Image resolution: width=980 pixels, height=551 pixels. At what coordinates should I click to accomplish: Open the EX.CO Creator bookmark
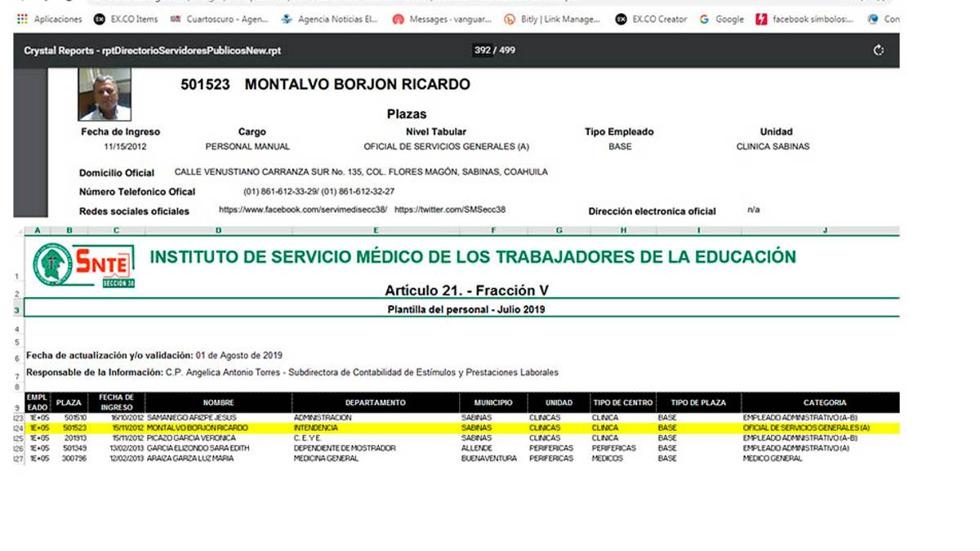[x=651, y=19]
